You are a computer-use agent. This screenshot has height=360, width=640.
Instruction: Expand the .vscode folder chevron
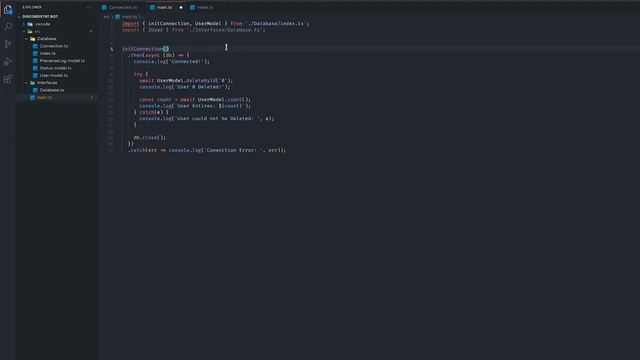[x=24, y=24]
